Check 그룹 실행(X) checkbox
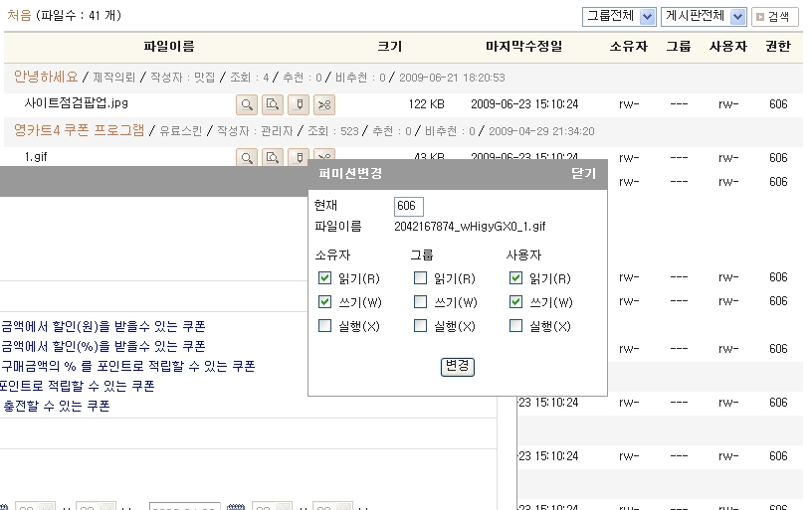 click(421, 325)
